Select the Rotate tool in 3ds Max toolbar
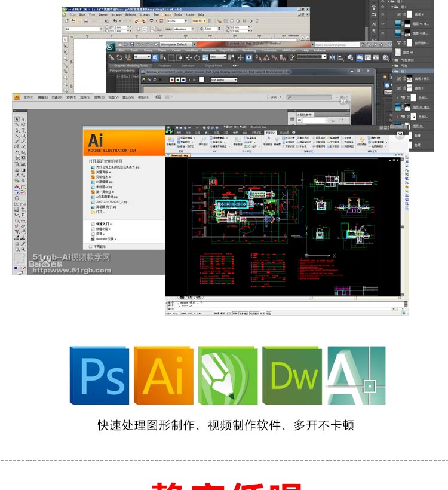Viewport: 448px width, 490px height. point(197,57)
